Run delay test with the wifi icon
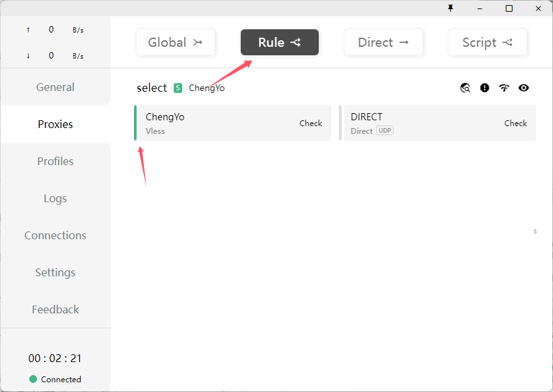The width and height of the screenshot is (553, 392). point(504,88)
